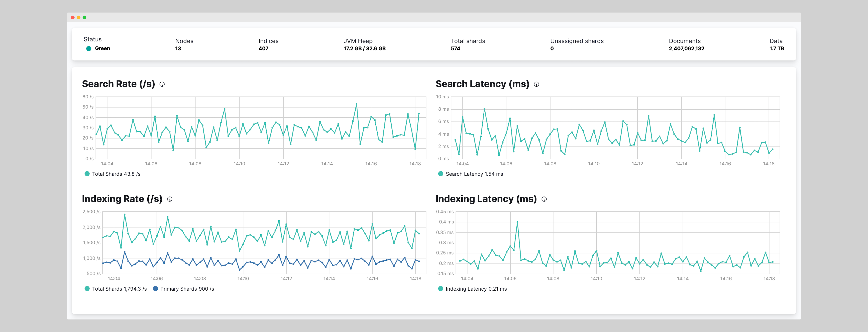Click the Documents count value
This screenshot has height=332, width=868.
(686, 49)
